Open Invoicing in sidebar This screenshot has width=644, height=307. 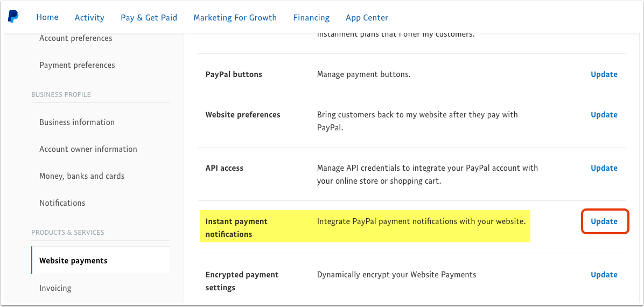tap(55, 288)
